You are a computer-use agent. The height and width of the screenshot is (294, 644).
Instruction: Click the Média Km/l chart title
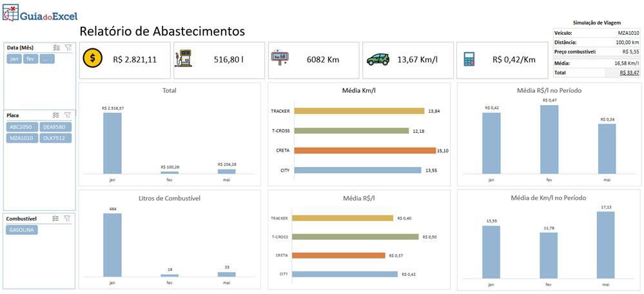359,91
